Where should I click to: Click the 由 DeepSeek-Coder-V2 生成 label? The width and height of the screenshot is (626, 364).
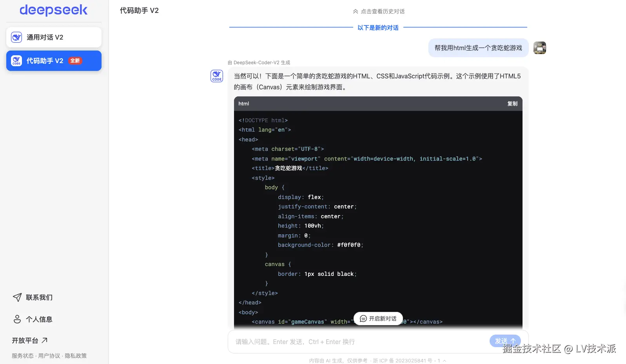coord(259,63)
